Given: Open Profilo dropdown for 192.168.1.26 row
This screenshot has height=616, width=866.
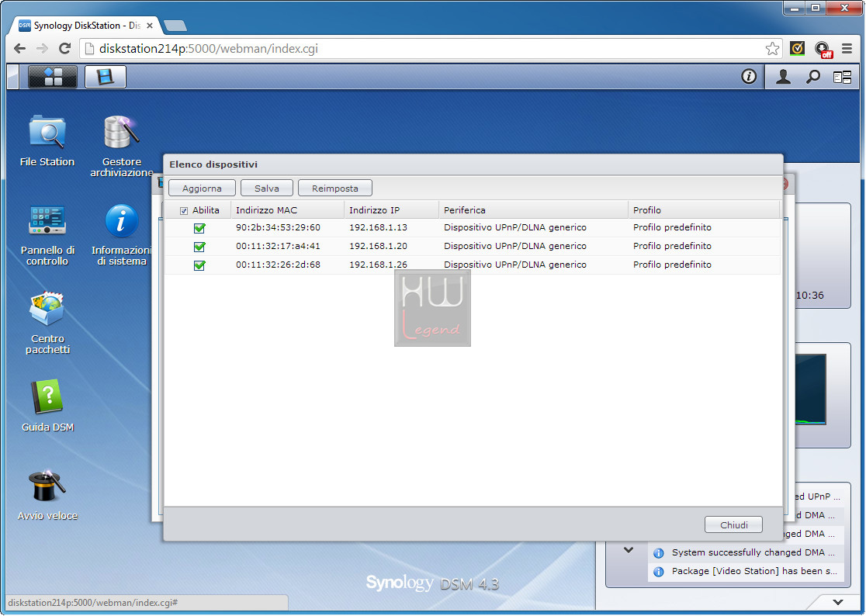Looking at the screenshot, I should pyautogui.click(x=704, y=265).
